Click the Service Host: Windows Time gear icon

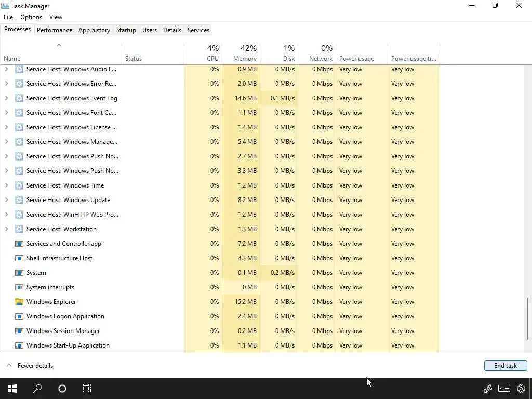19,185
